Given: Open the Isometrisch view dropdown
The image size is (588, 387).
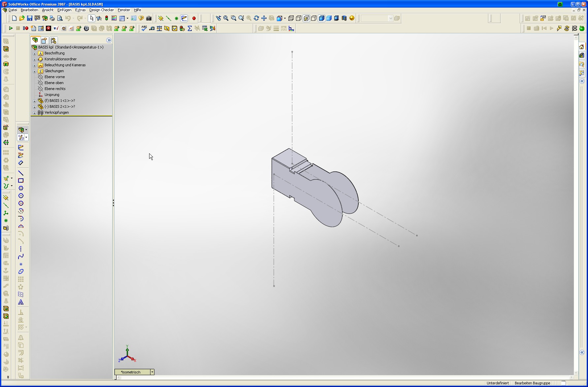Looking at the screenshot, I should coord(152,372).
